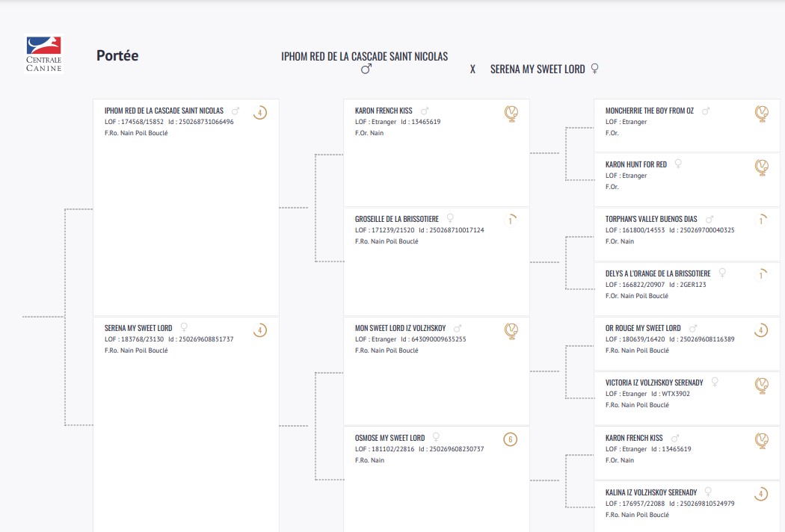
Task: Click the globe icon beside MON SWEET LORD IZ VOLZHSKOY
Action: click(511, 330)
